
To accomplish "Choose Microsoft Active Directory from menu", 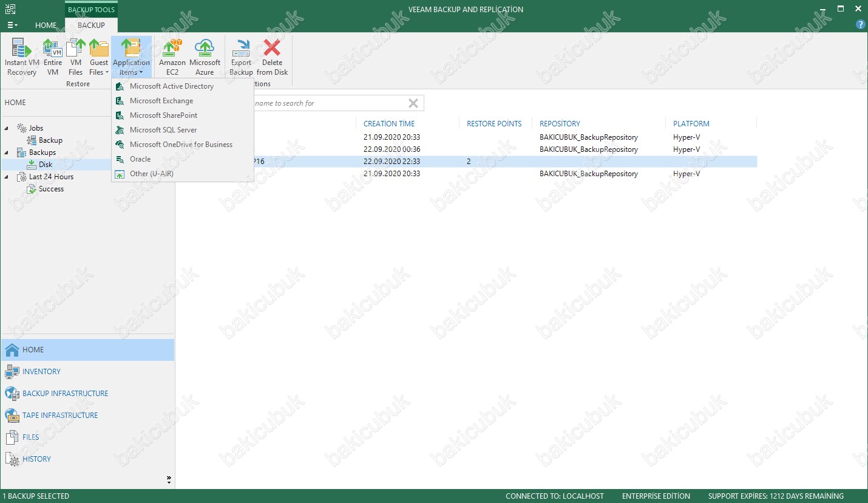I will tap(182, 86).
